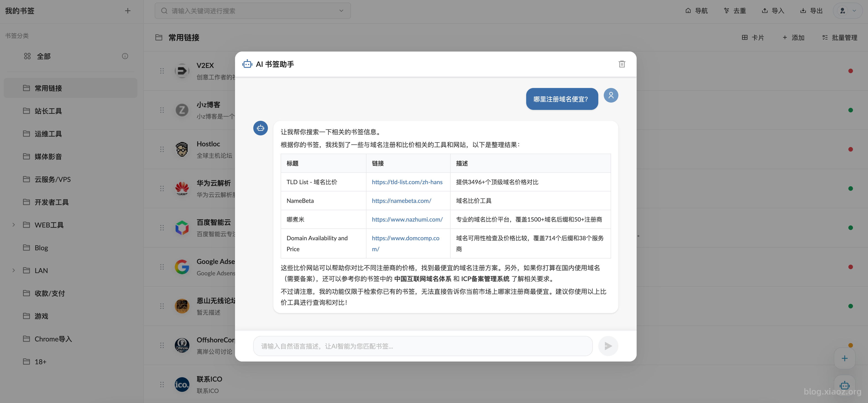
Task: Open the search box dropdown arrow
Action: (x=341, y=11)
